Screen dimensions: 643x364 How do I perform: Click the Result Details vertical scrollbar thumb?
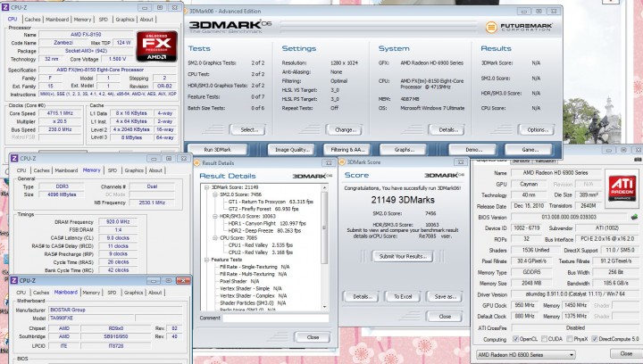325,227
